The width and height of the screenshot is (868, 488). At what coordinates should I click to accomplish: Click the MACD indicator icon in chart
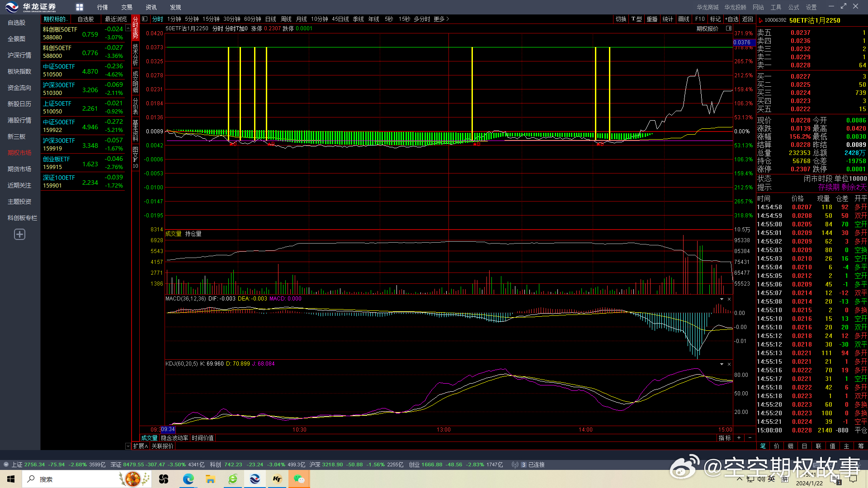point(184,299)
